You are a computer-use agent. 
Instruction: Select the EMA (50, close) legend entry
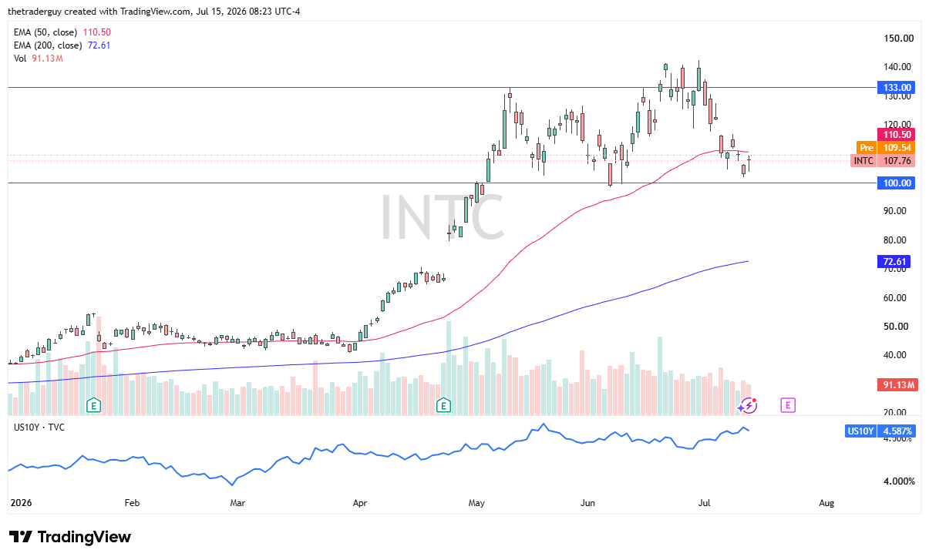[x=64, y=32]
